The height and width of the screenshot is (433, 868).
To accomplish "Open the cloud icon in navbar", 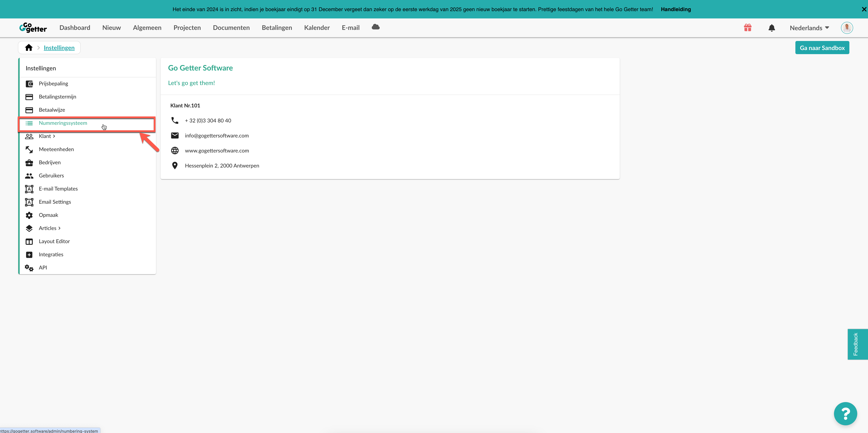I will click(x=376, y=27).
